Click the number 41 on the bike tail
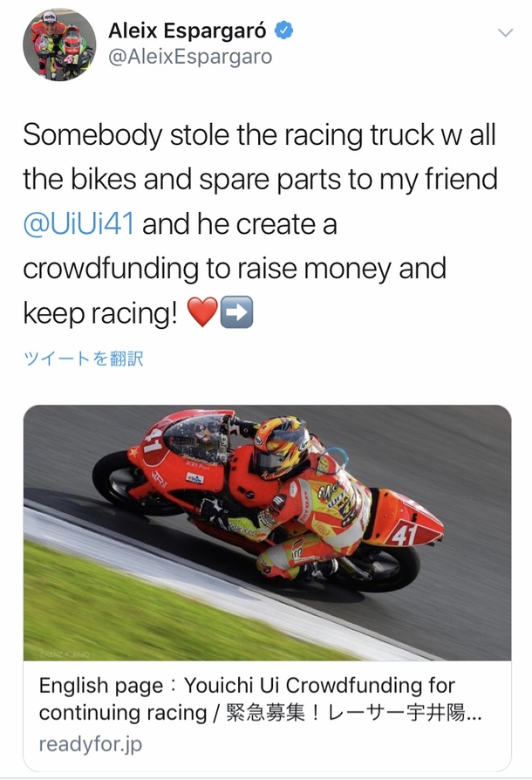 403,534
